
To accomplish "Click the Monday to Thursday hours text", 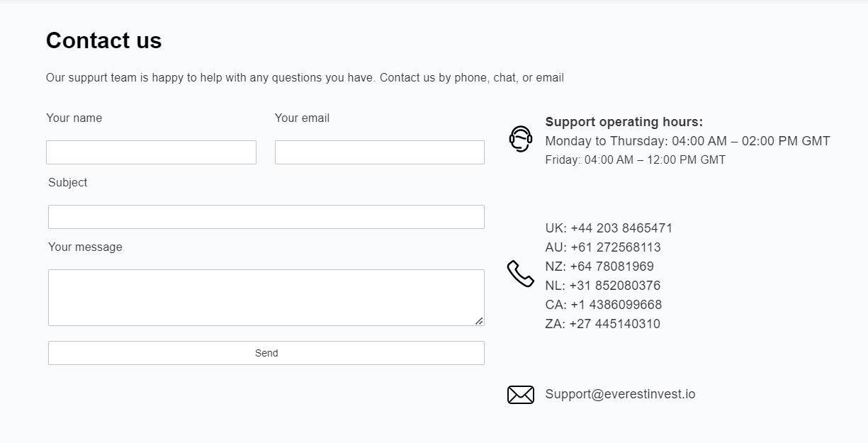I will (x=687, y=141).
